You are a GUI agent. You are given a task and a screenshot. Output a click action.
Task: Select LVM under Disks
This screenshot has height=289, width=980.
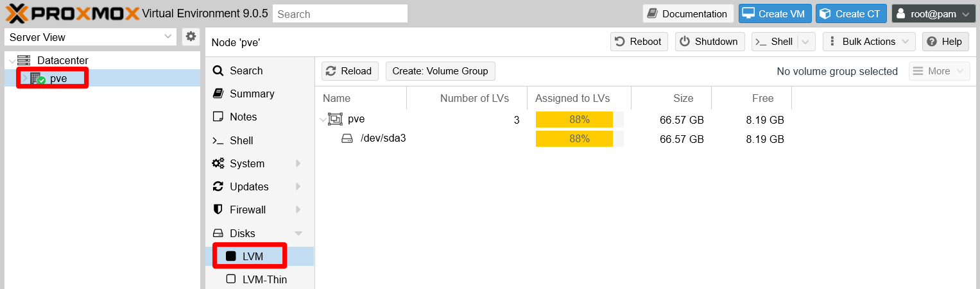click(260, 256)
